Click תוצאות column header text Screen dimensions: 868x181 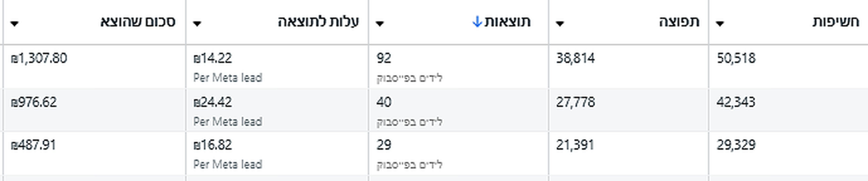(x=508, y=22)
